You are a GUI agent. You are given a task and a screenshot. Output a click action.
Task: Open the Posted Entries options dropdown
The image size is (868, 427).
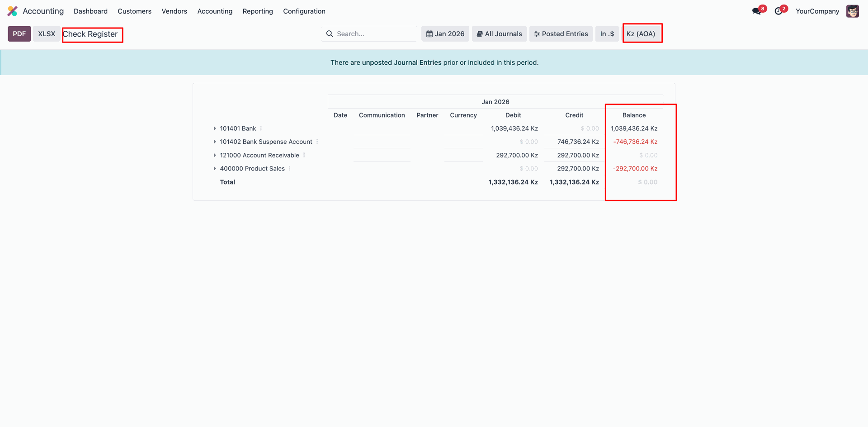tap(561, 34)
